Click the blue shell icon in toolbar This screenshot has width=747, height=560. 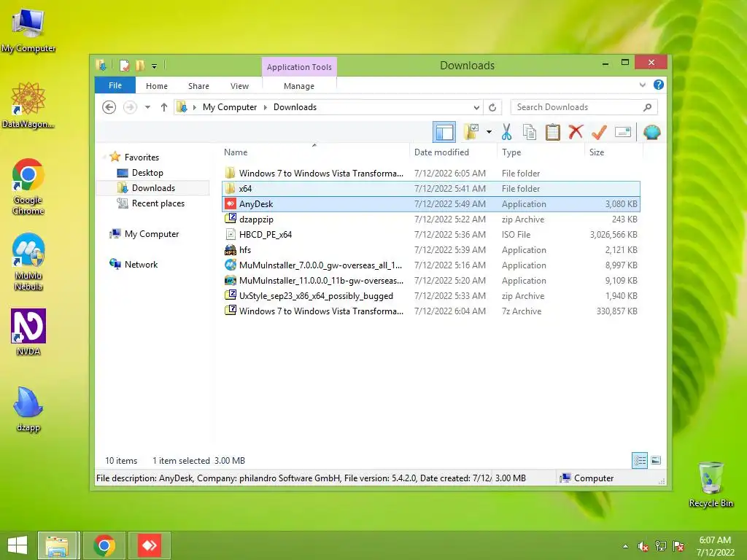pyautogui.click(x=651, y=132)
